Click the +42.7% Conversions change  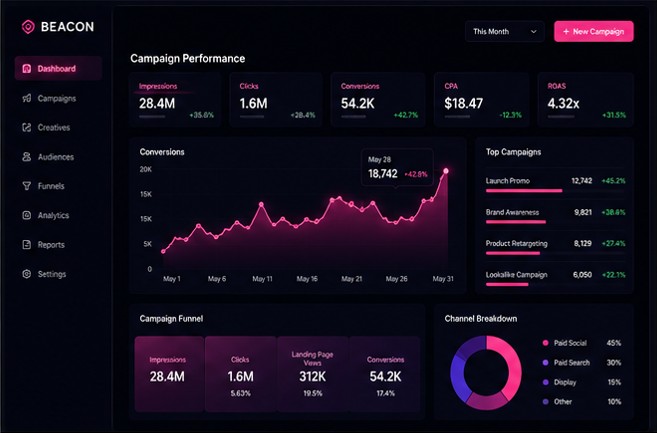pos(406,115)
